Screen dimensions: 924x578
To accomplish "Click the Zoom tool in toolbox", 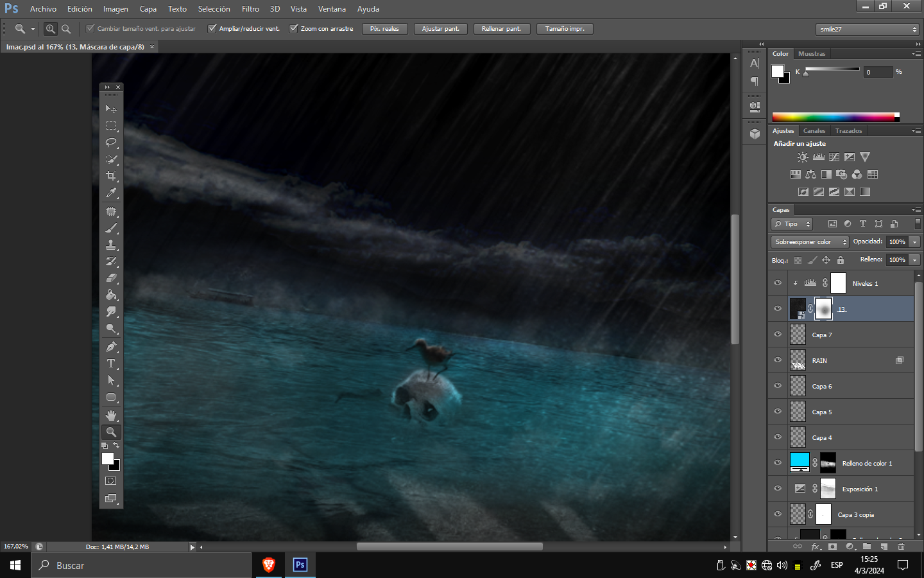I will click(111, 432).
